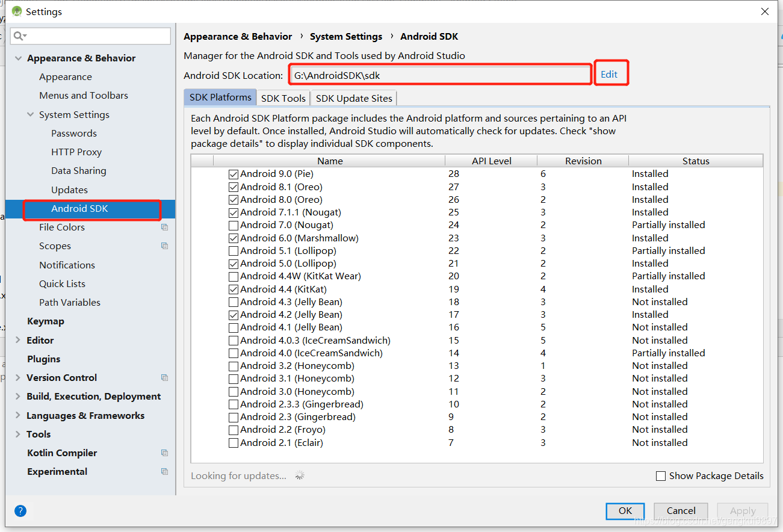Expand Languages & Frameworks arrow
783x532 pixels.
[x=17, y=416]
